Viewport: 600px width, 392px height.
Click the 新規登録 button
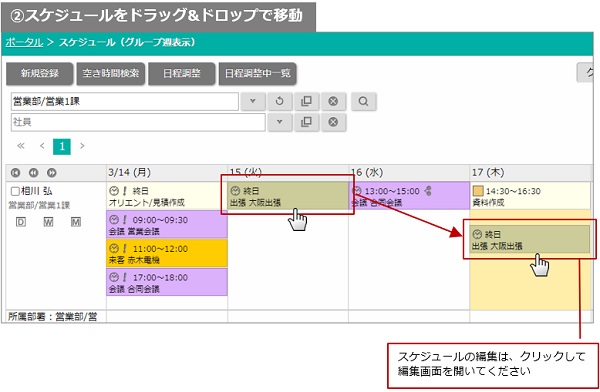[39, 74]
